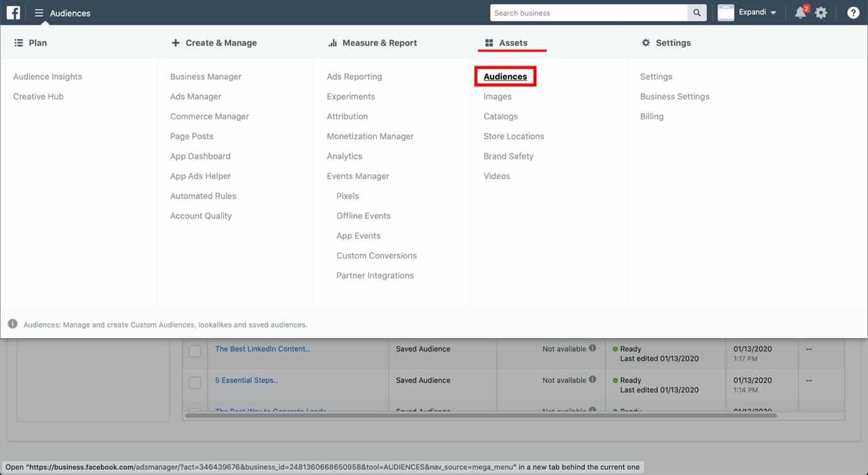Click the search magnifier button
The height and width of the screenshot is (475, 868).
pos(697,13)
